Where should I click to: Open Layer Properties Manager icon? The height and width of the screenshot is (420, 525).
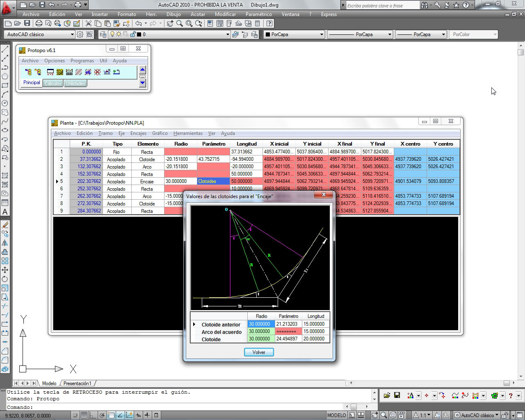103,34
